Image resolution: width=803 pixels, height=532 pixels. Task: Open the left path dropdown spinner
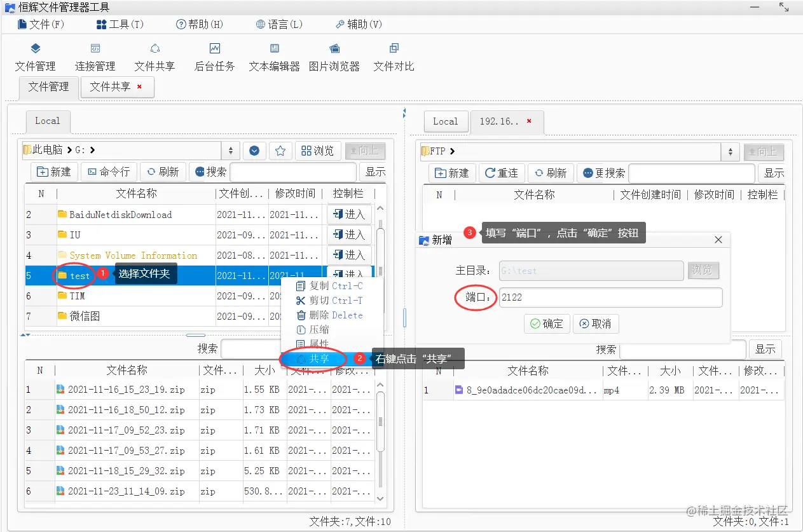tap(230, 151)
